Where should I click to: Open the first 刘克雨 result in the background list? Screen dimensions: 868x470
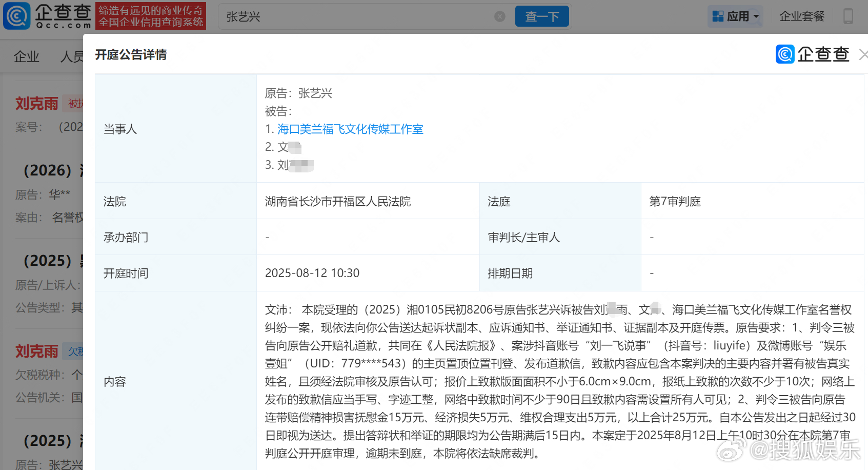click(x=37, y=104)
